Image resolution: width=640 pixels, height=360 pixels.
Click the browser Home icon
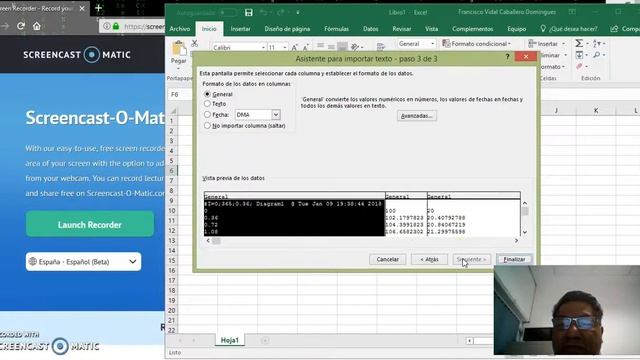click(37, 26)
